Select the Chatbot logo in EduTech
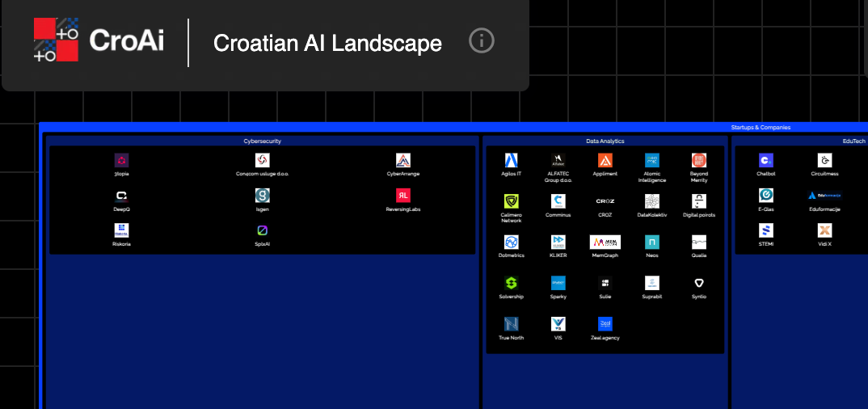 tap(766, 161)
